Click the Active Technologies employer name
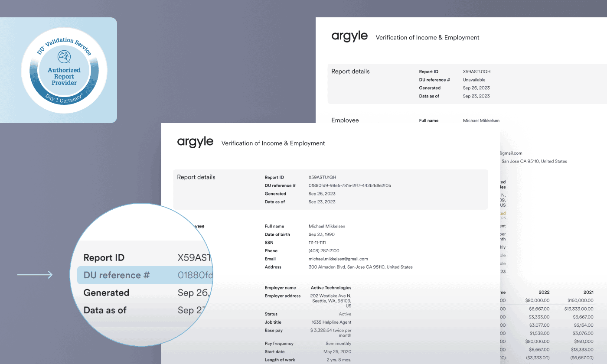Screen dimensions: 607x364 [x=331, y=288]
